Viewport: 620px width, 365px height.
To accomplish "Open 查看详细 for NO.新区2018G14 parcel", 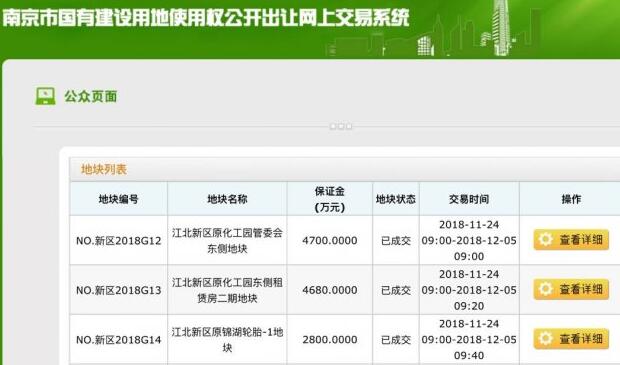I will pyautogui.click(x=571, y=339).
